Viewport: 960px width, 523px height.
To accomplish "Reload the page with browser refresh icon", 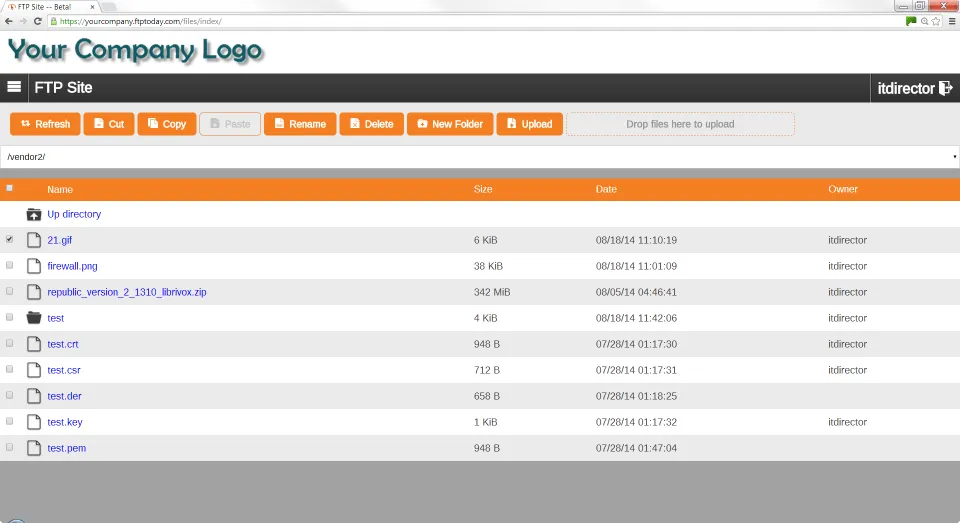I will click(38, 21).
